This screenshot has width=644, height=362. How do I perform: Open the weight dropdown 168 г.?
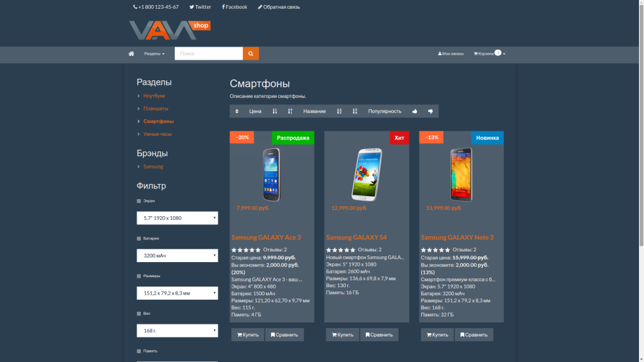pyautogui.click(x=177, y=331)
